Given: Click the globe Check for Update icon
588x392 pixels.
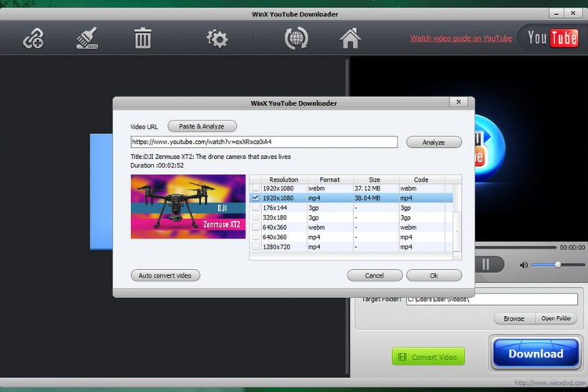Looking at the screenshot, I should pyautogui.click(x=296, y=38).
